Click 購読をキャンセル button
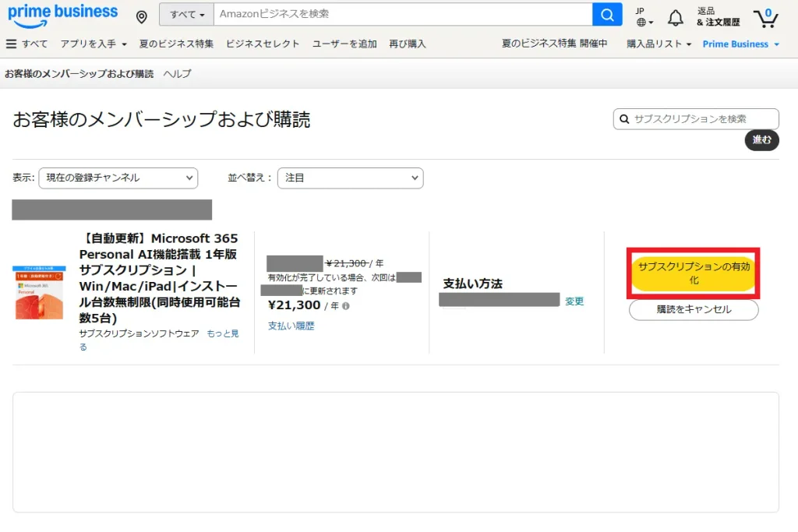The width and height of the screenshot is (798, 532). [x=694, y=310]
